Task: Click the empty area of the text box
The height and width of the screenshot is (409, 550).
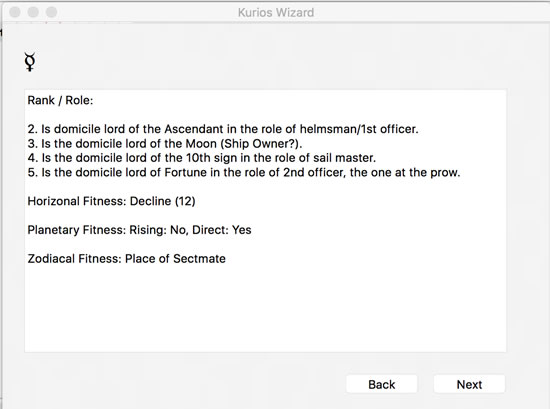Action: pyautogui.click(x=265, y=309)
